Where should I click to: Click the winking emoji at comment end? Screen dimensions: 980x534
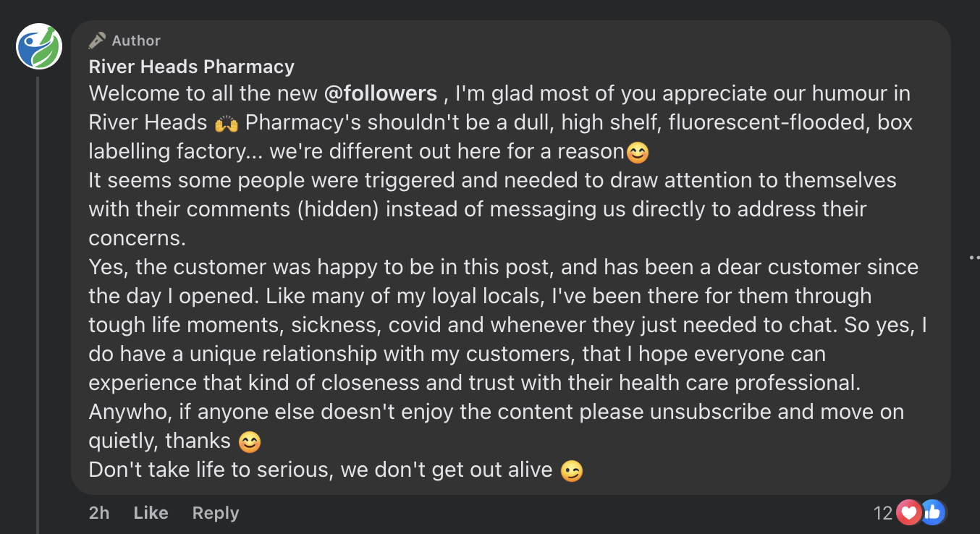click(x=572, y=470)
